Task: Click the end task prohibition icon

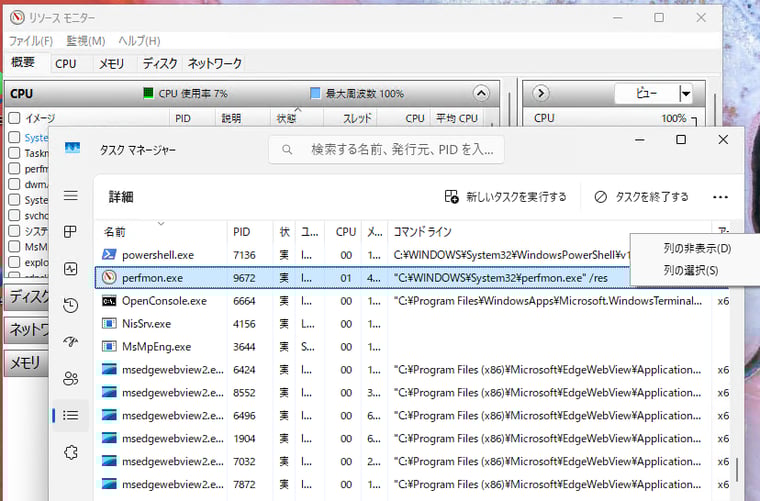Action: pos(601,197)
